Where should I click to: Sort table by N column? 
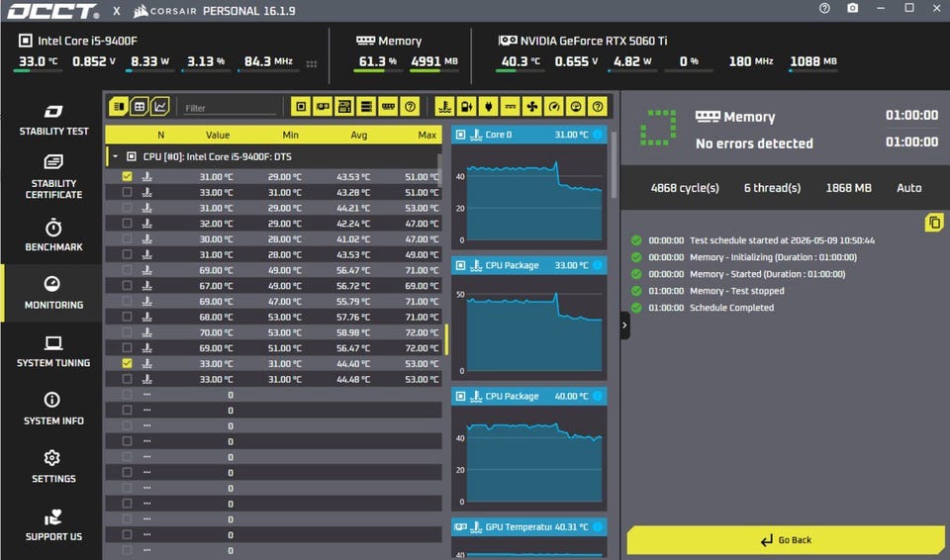coord(160,135)
